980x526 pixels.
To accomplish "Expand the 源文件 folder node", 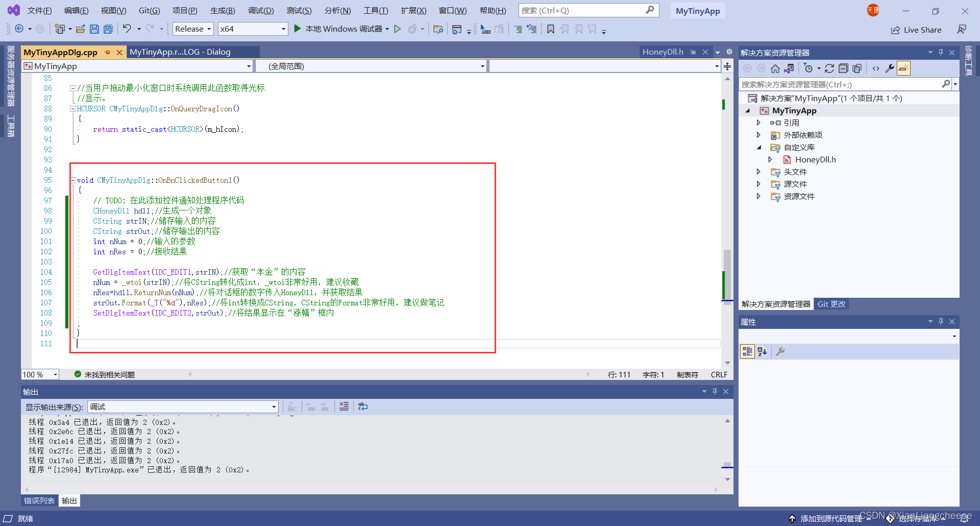I will pos(758,184).
